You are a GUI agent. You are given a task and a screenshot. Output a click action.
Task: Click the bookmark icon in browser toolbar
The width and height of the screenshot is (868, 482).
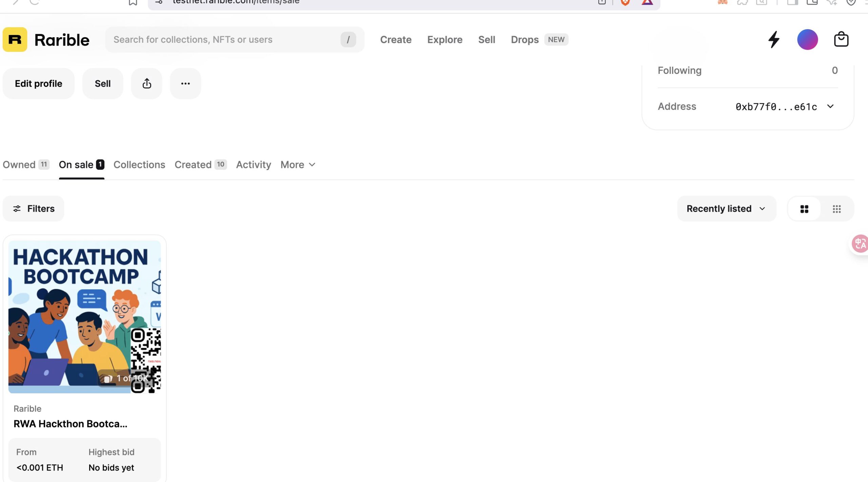[133, 3]
